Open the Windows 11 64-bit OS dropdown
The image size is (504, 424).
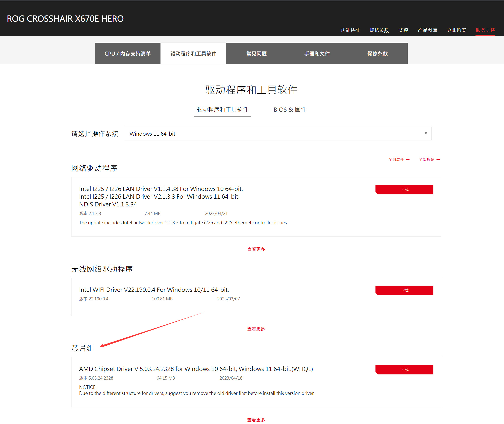coord(278,133)
